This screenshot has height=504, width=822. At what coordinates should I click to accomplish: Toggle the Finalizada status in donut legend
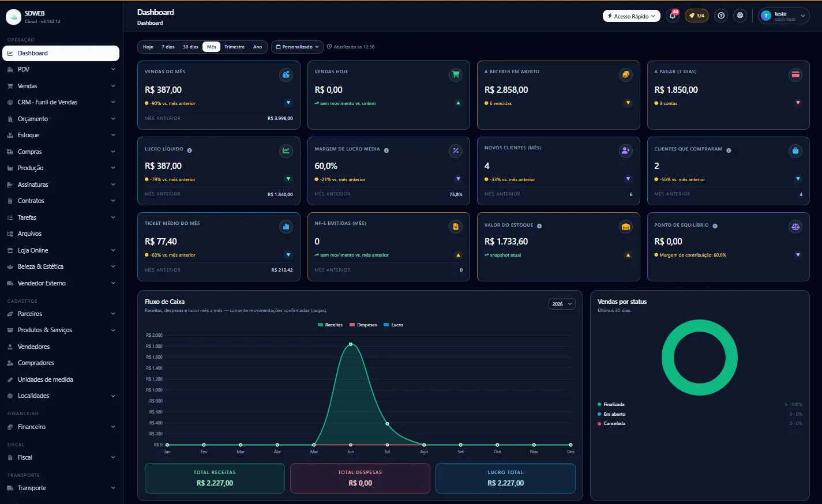[x=611, y=404]
